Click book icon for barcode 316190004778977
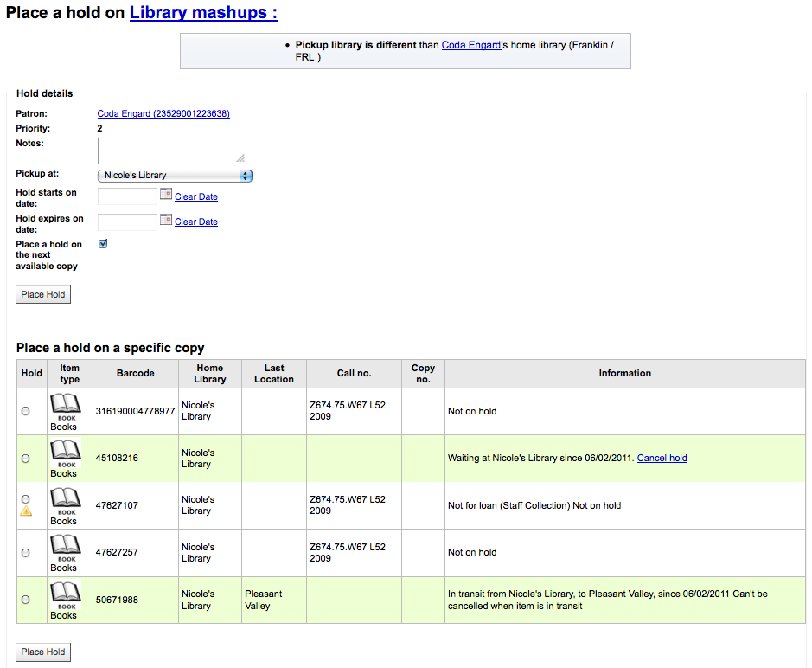Image resolution: width=812 pixels, height=668 pixels. point(65,408)
